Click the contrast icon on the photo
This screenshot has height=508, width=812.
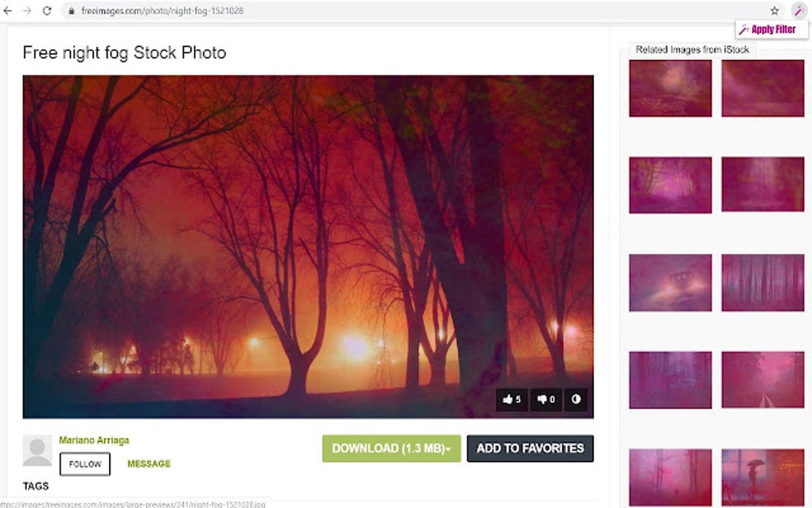[x=576, y=400]
